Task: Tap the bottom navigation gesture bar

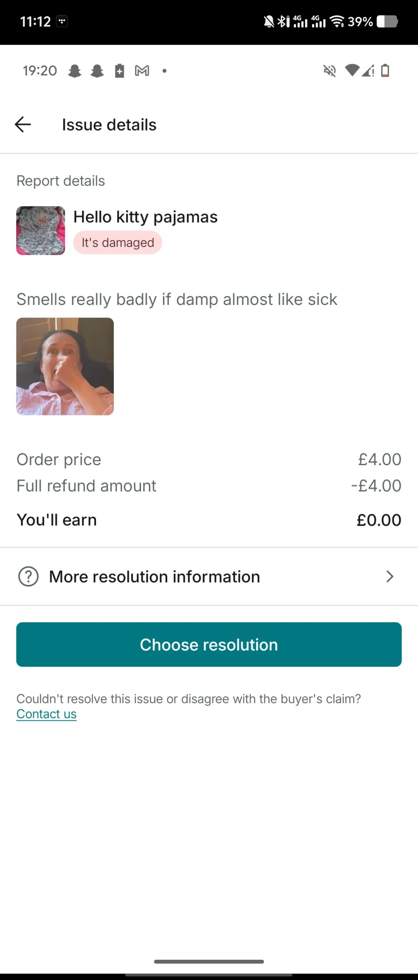Action: 209,961
